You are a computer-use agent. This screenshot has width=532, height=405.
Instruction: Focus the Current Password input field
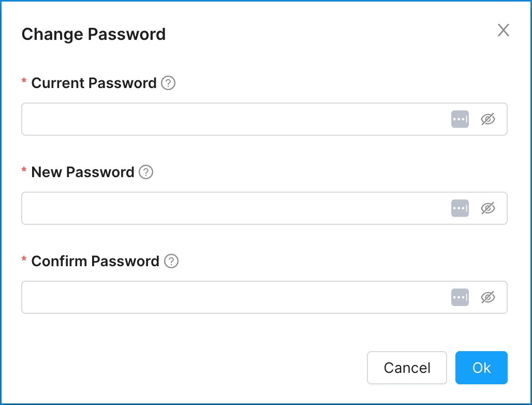[233, 119]
